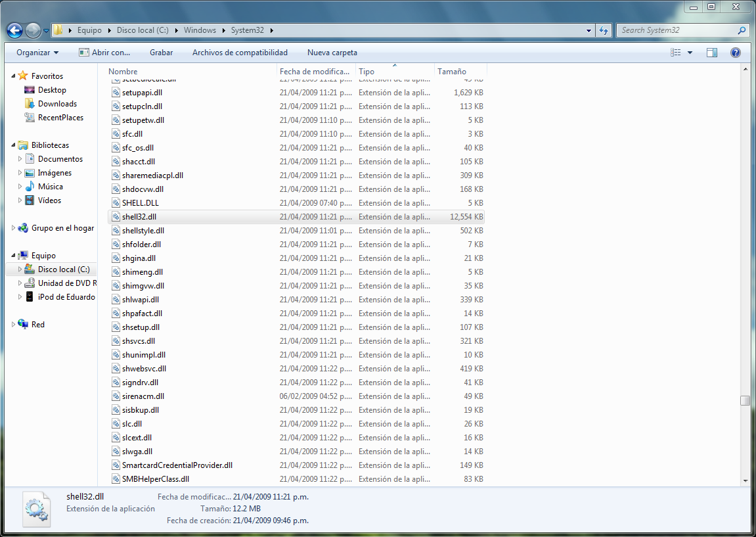Open the Organizar menu
Image resolution: width=756 pixels, height=537 pixels.
[37, 53]
